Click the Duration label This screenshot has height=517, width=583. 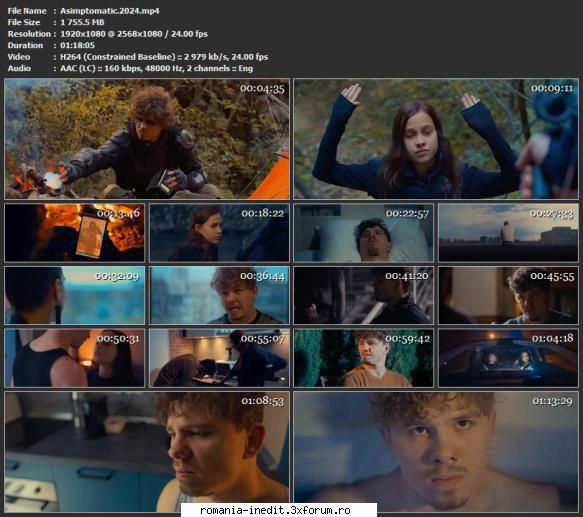coord(25,45)
